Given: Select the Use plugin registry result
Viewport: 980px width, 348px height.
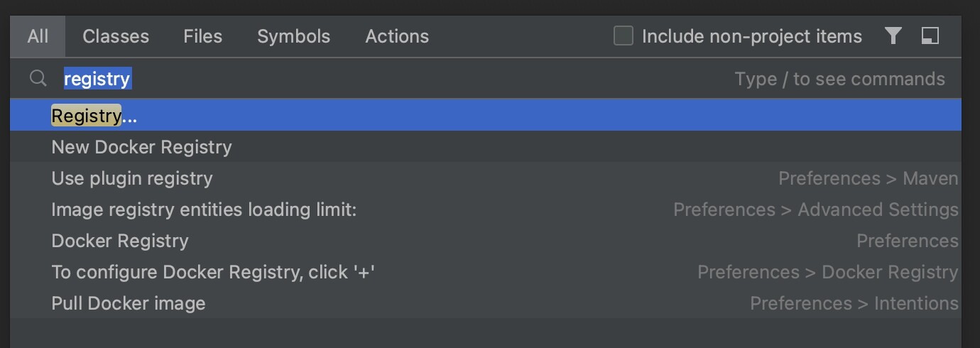Looking at the screenshot, I should coord(132,178).
